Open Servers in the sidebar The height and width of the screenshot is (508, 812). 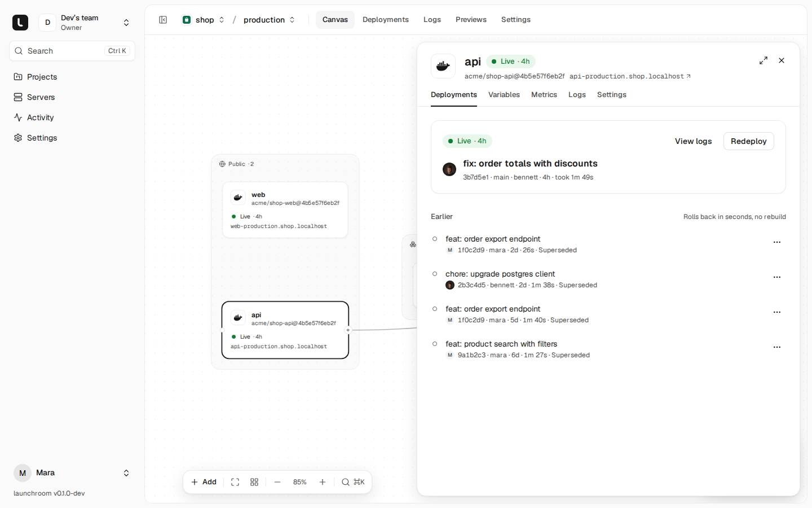[x=72, y=97]
